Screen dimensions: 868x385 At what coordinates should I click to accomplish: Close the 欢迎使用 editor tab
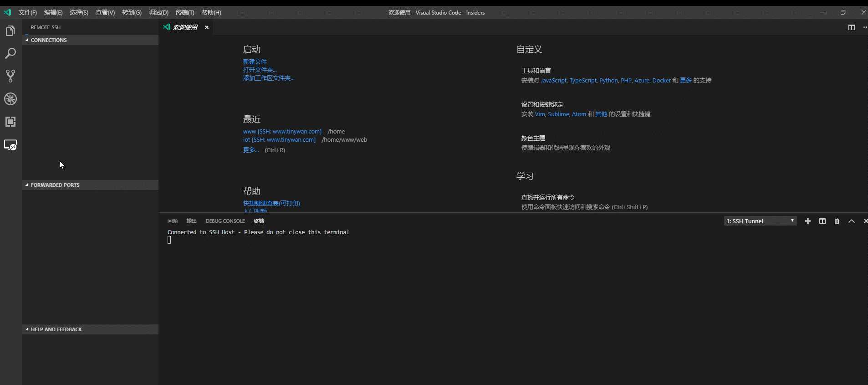pos(207,27)
